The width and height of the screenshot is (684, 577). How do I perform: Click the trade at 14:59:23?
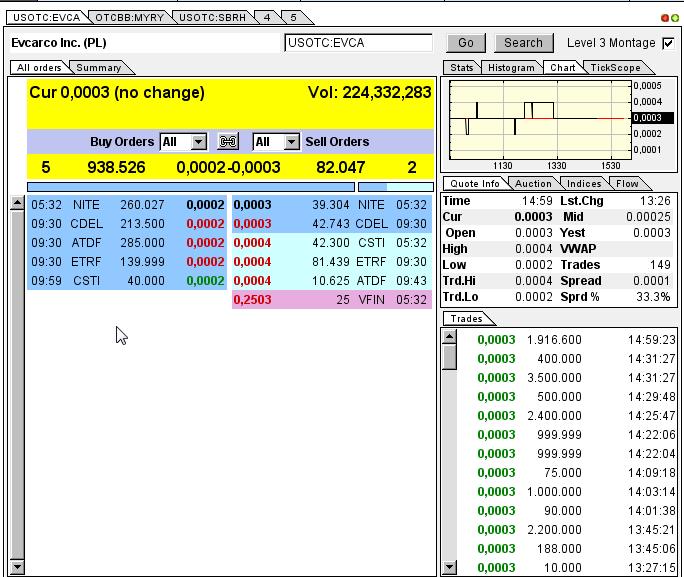click(567, 340)
